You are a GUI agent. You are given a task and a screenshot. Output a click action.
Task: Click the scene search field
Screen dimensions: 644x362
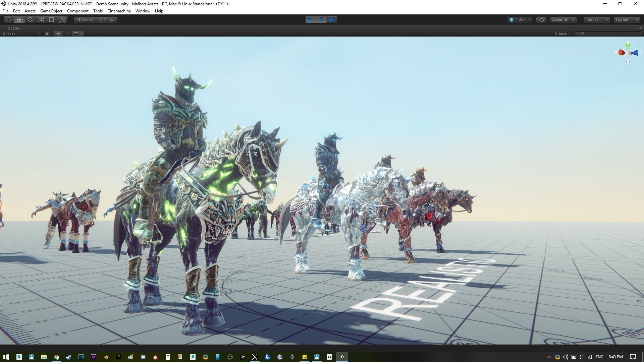[608, 34]
